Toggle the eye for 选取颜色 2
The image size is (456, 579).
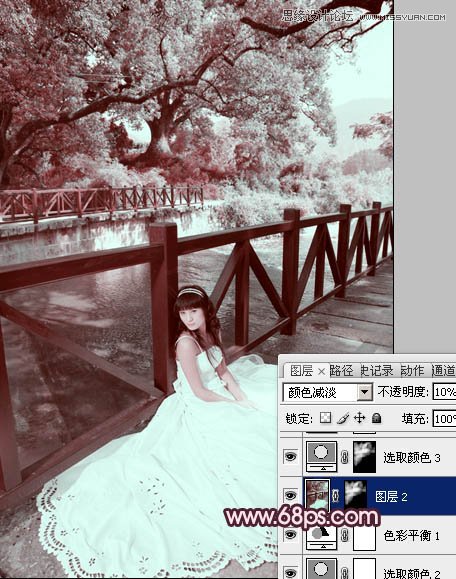(x=291, y=573)
